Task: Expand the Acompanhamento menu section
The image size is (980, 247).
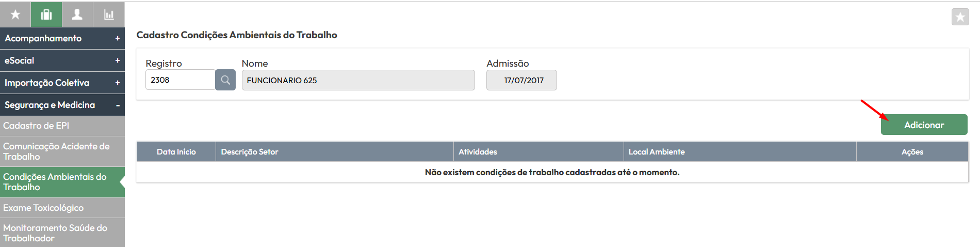Action: point(62,38)
